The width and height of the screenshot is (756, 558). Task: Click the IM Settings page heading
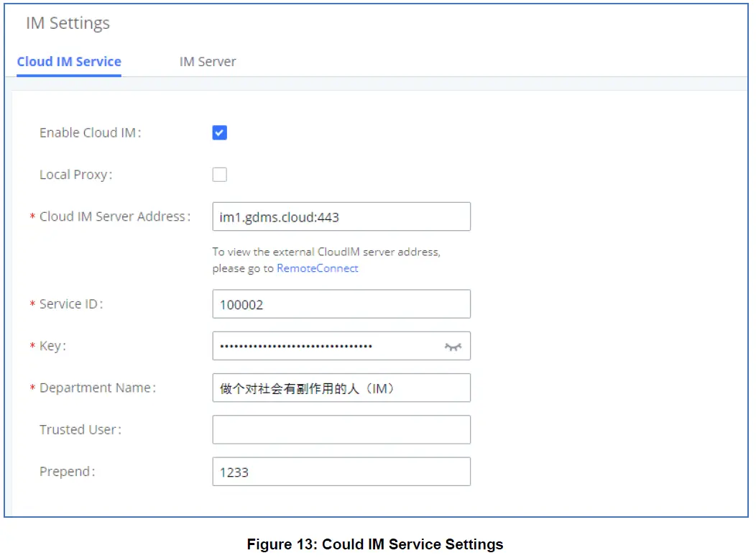coord(68,23)
